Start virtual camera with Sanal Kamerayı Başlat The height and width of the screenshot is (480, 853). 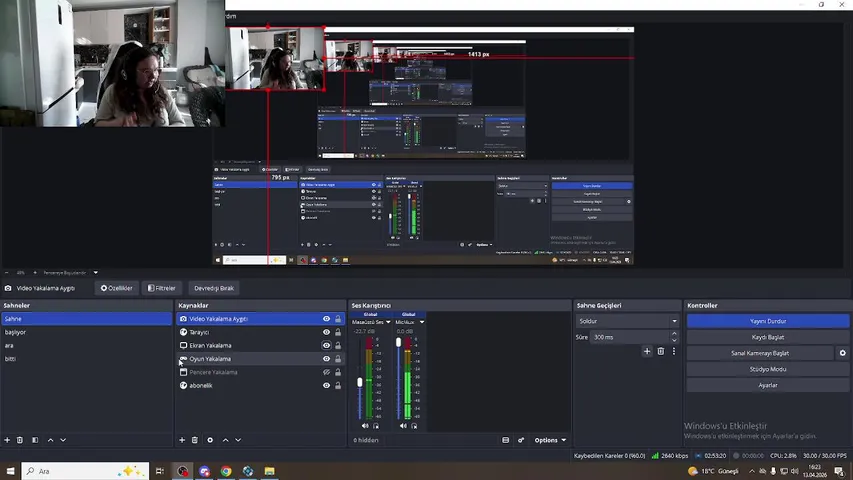point(760,353)
